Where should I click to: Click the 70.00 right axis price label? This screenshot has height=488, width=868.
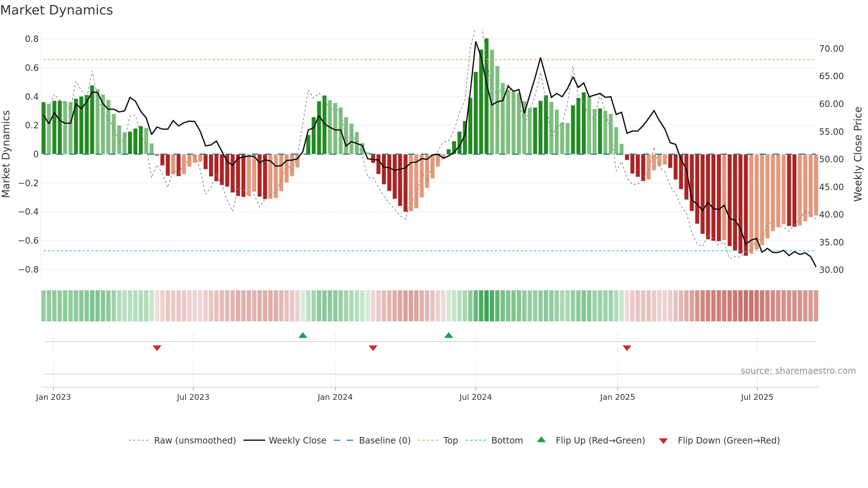click(x=831, y=48)
